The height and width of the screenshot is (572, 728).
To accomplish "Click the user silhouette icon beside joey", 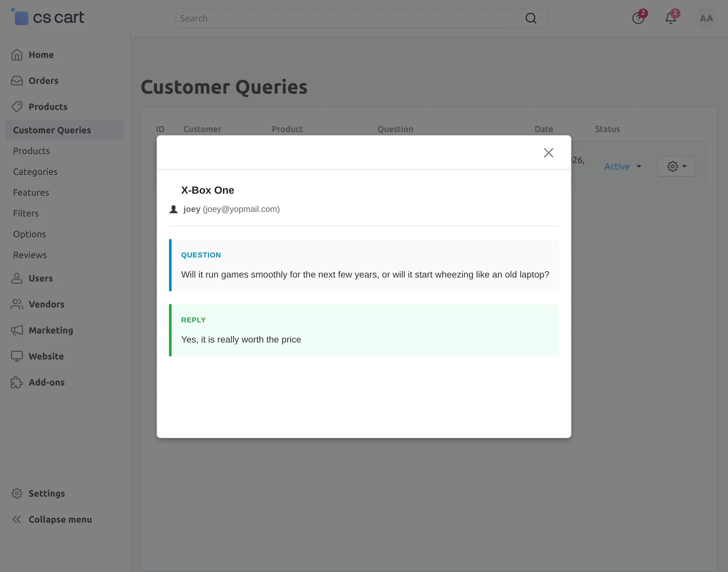I will [174, 209].
